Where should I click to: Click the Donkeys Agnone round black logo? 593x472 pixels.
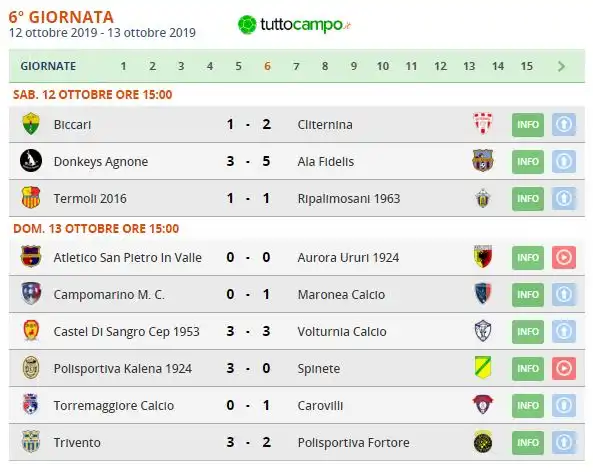[x=31, y=161]
